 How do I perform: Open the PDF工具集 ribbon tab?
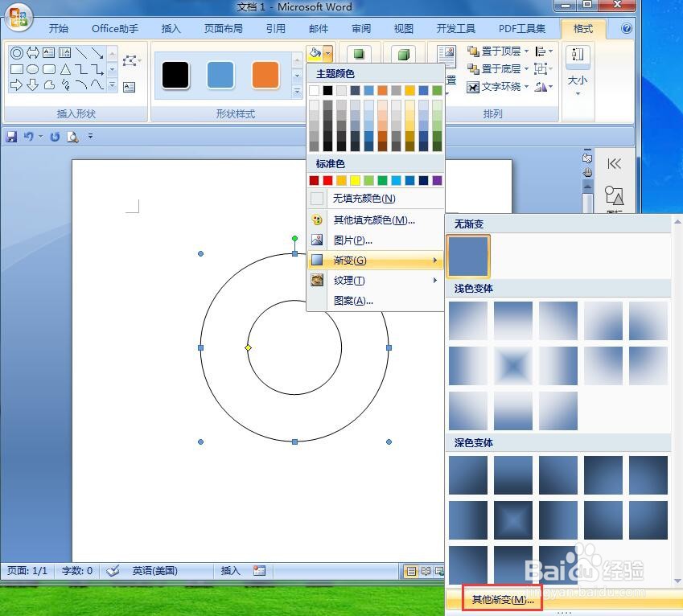pyautogui.click(x=522, y=29)
